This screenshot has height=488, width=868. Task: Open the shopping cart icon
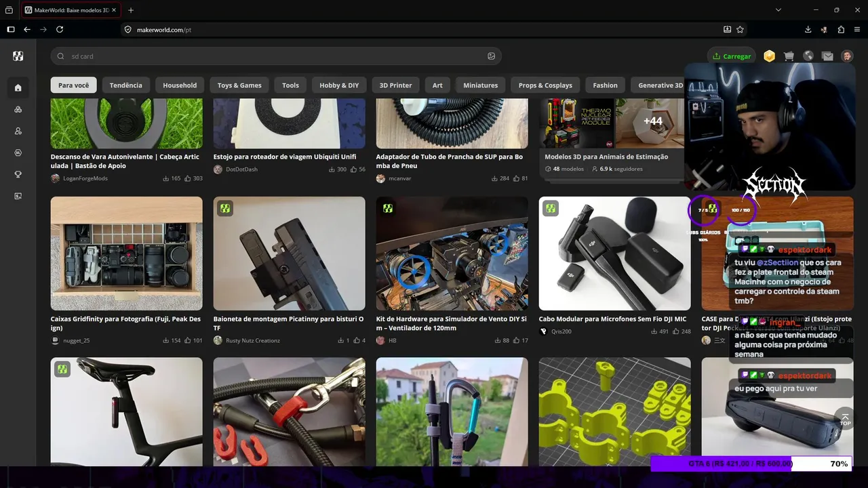click(789, 56)
